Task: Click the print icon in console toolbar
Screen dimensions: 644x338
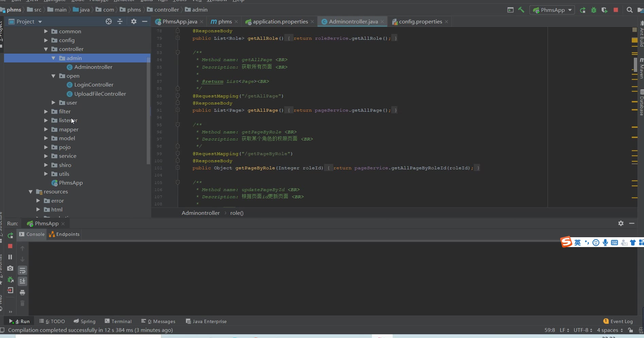Action: pos(22,292)
